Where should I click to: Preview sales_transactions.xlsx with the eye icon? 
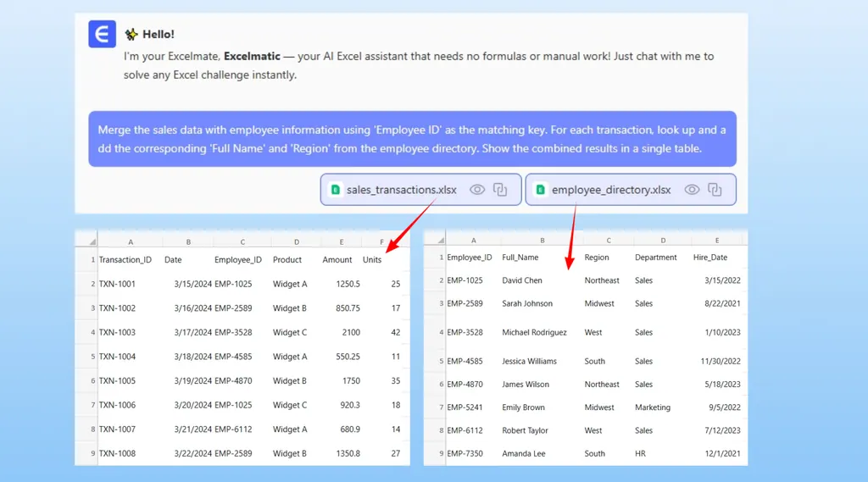(477, 190)
